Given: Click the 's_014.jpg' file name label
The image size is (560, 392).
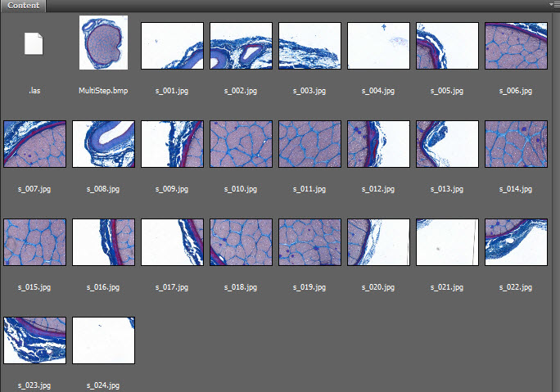Looking at the screenshot, I should click(516, 189).
